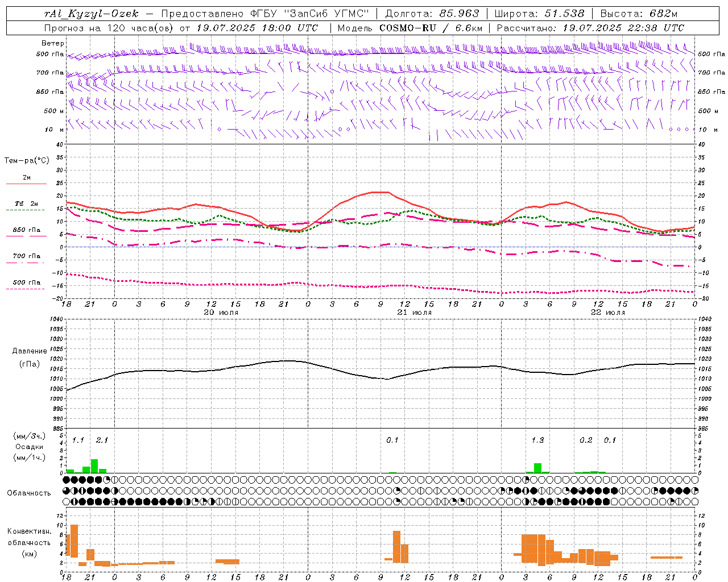Click the tallest green precipitation bar under '2.1'
The height and width of the screenshot is (582, 728).
coord(94,466)
